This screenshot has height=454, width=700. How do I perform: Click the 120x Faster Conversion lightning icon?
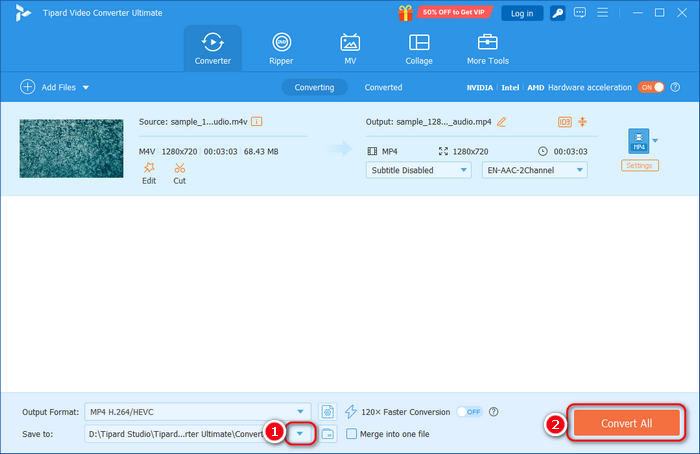350,412
